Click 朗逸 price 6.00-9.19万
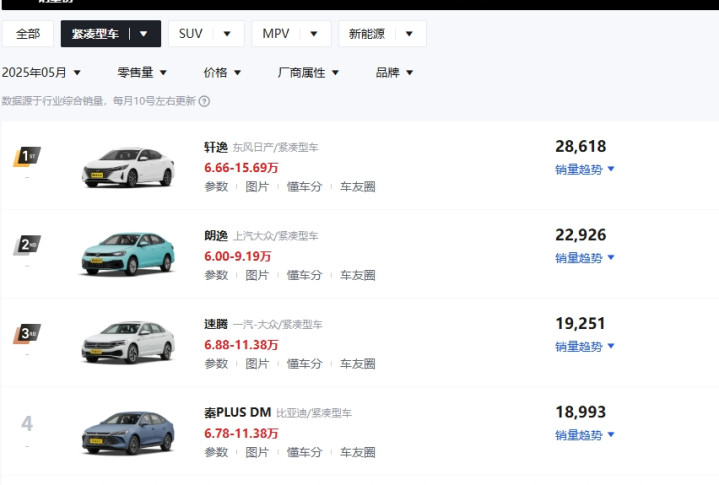 238,256
